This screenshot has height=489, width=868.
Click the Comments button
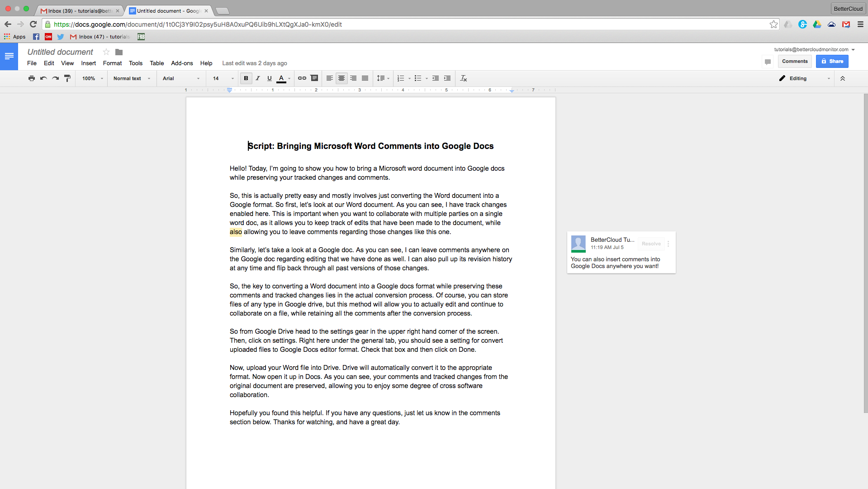(795, 61)
